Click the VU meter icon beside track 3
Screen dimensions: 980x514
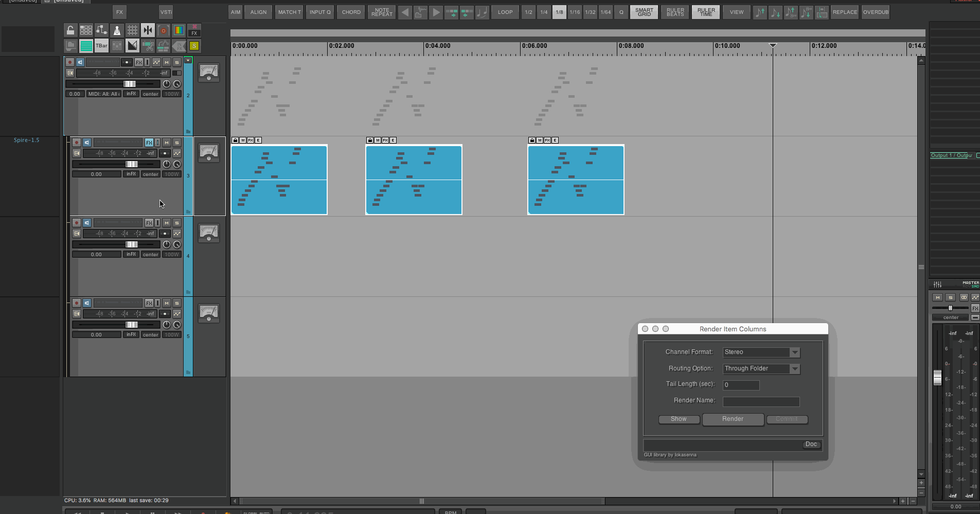click(x=209, y=152)
